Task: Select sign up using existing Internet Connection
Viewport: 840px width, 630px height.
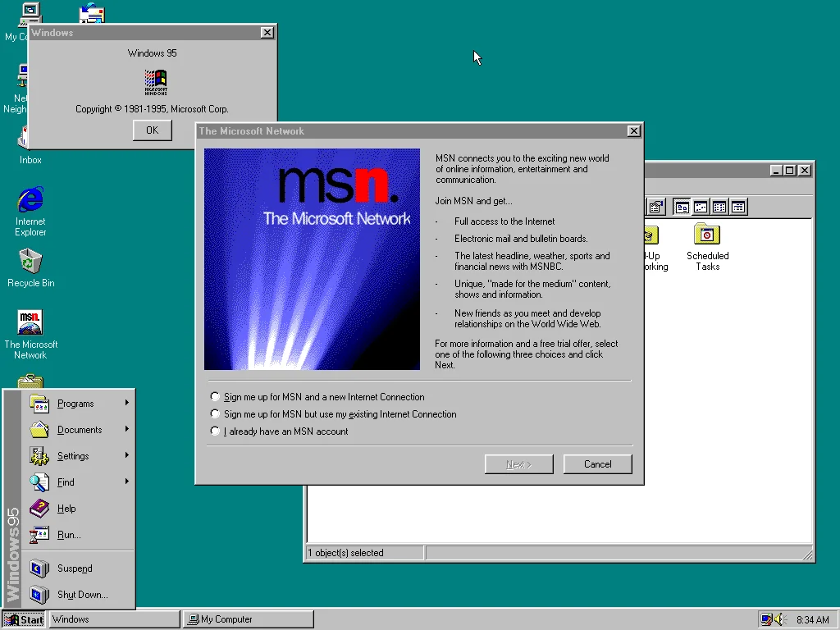Action: [x=216, y=414]
